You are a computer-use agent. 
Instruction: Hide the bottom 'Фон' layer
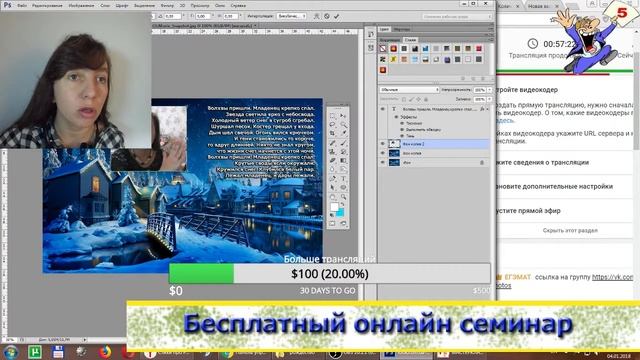point(382,162)
